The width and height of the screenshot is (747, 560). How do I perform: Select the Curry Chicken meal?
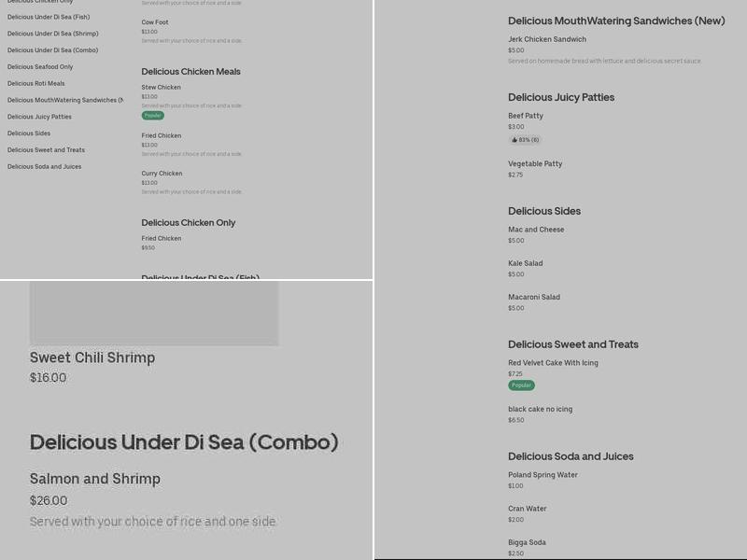(162, 174)
